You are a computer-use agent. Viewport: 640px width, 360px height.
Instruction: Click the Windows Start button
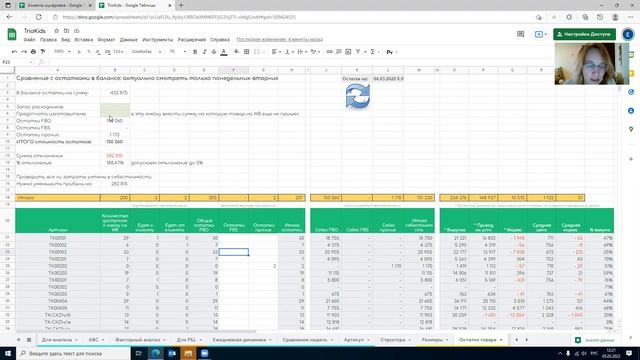[x=8, y=353]
